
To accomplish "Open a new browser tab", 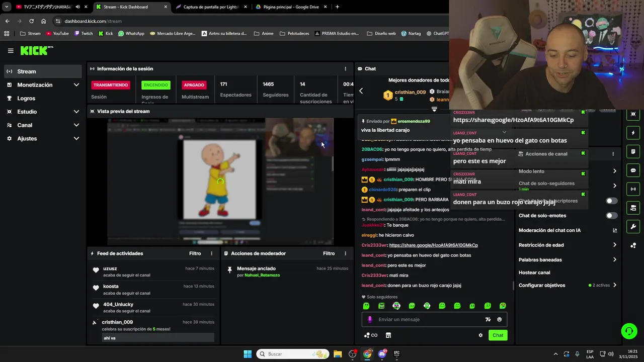I will tap(337, 7).
